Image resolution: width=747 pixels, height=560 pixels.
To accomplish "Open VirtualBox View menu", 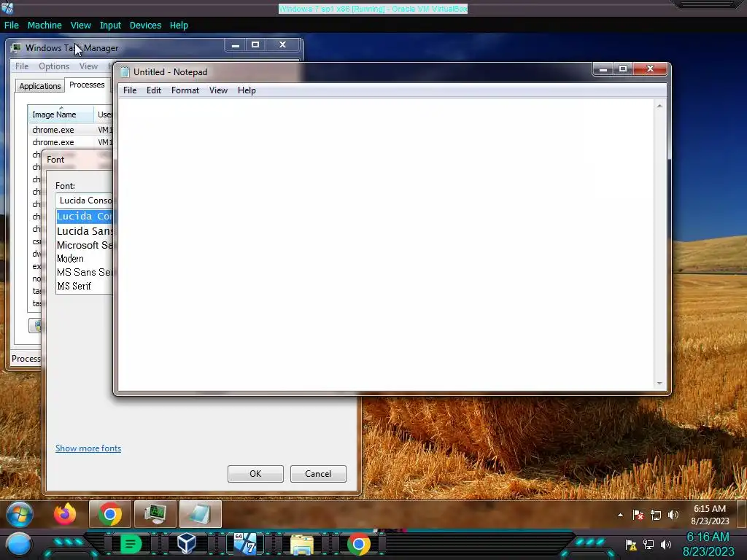I will coord(80,26).
